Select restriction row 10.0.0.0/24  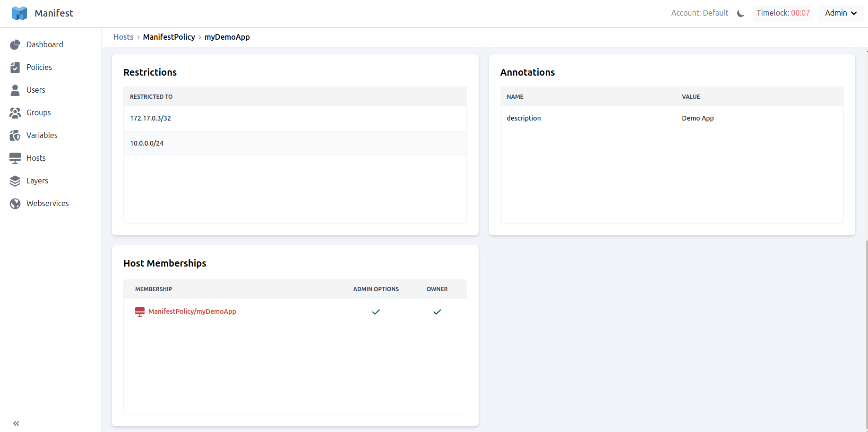click(x=295, y=143)
